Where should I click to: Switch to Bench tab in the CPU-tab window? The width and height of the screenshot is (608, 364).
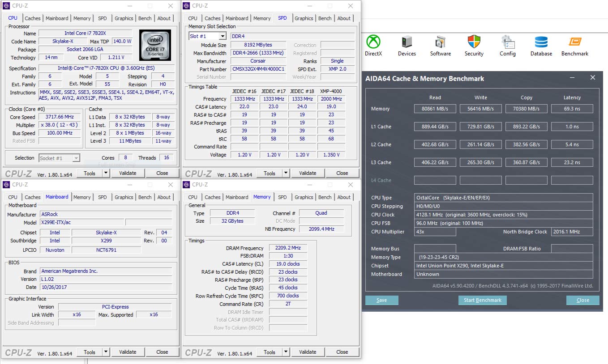[x=145, y=18]
